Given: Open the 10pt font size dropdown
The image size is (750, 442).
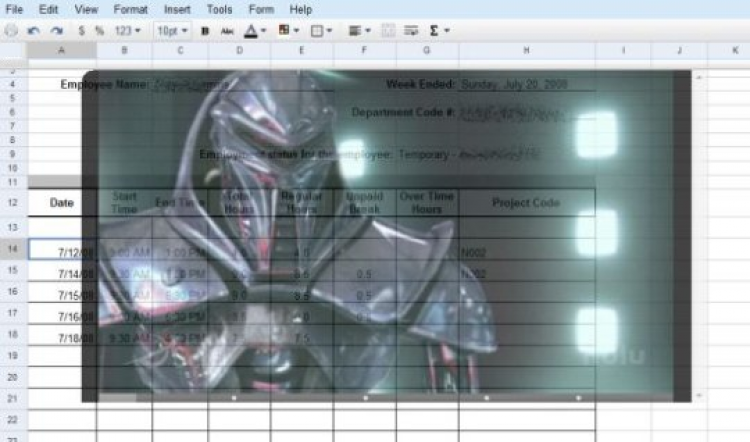Looking at the screenshot, I should point(172,31).
